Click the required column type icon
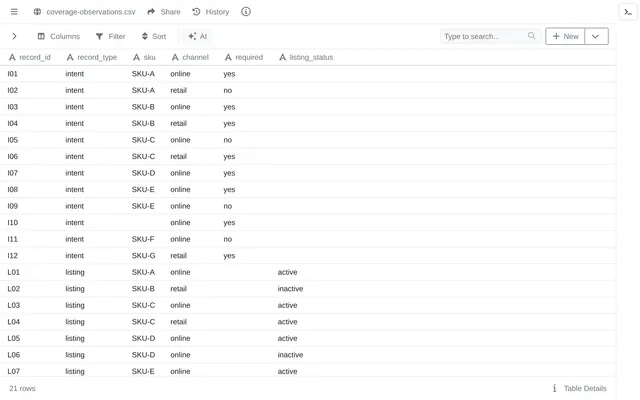The height and width of the screenshot is (400, 640). [228, 57]
